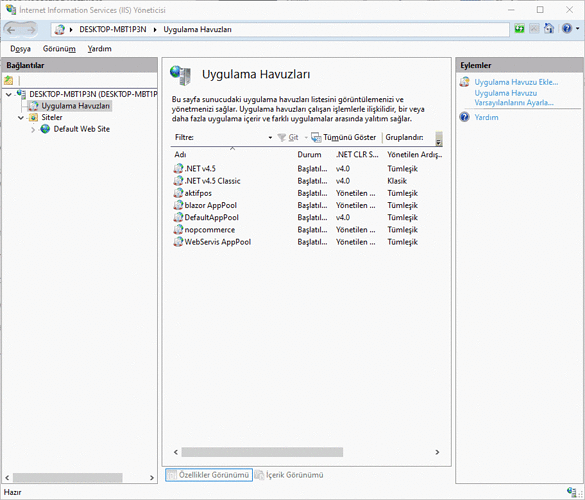Click Uygulama Havuzu Varsayılanlarını Ayarla... link
The image size is (585, 500).
click(514, 98)
